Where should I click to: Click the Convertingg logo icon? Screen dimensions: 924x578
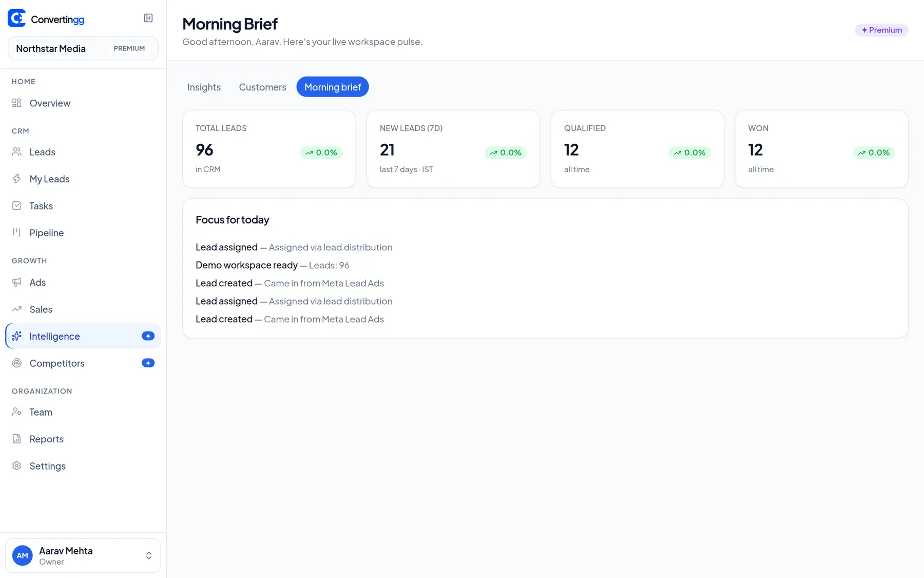pyautogui.click(x=17, y=18)
